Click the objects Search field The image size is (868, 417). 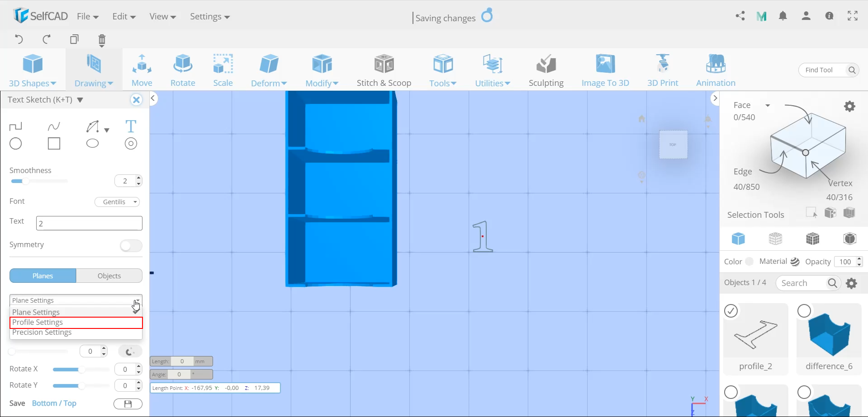(808, 283)
